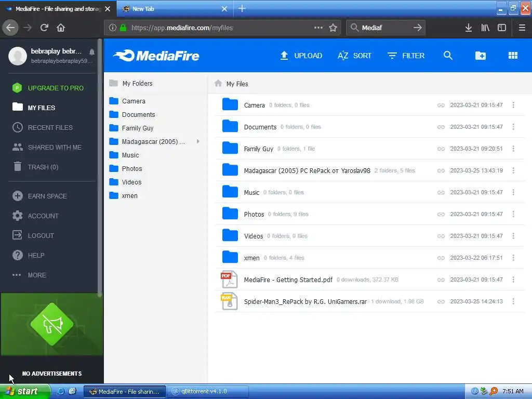
Task: Expand MORE in the sidebar
Action: 29,275
